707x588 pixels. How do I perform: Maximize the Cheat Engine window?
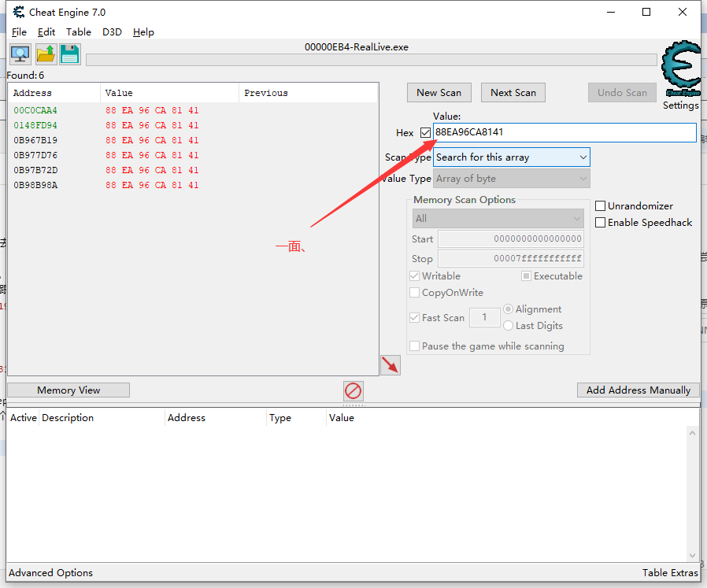point(646,12)
